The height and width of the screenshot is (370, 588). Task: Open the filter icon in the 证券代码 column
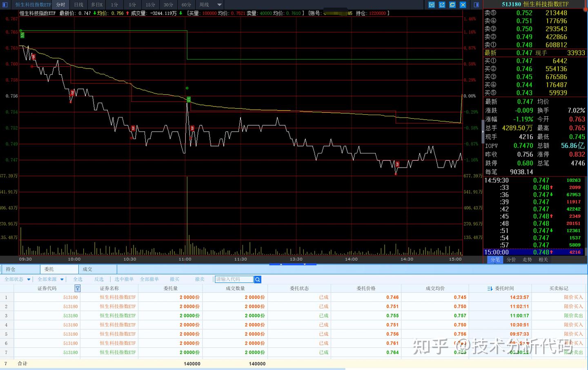pyautogui.click(x=78, y=288)
